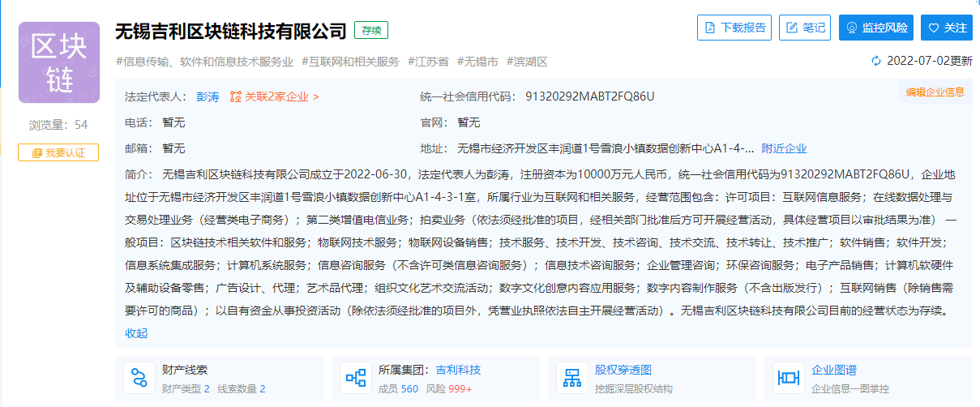980x407 pixels.
Task: Click the 监控风险 monitor risk button
Action: (876, 27)
